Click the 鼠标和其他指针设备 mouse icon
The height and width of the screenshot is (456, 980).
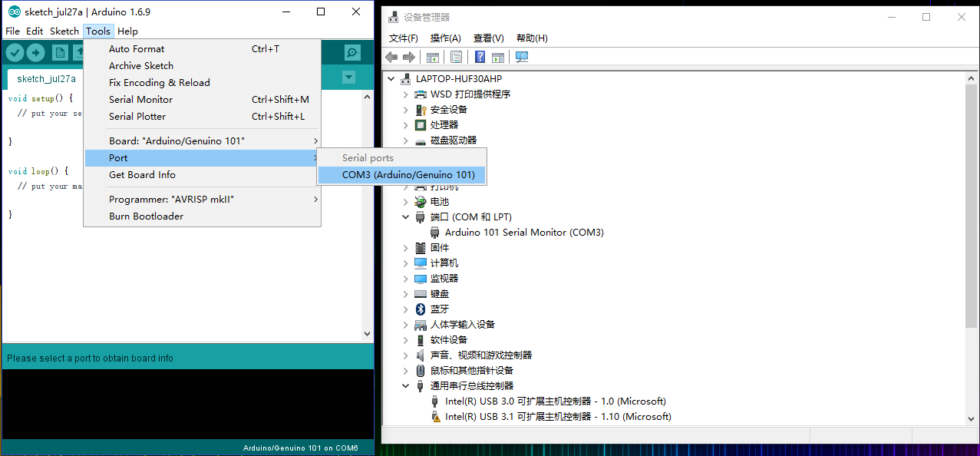coord(421,370)
